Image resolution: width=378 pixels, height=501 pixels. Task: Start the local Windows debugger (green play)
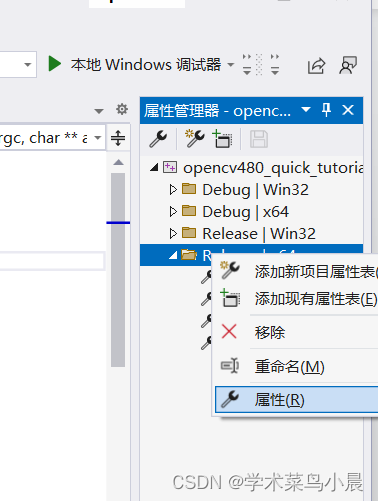pos(55,64)
